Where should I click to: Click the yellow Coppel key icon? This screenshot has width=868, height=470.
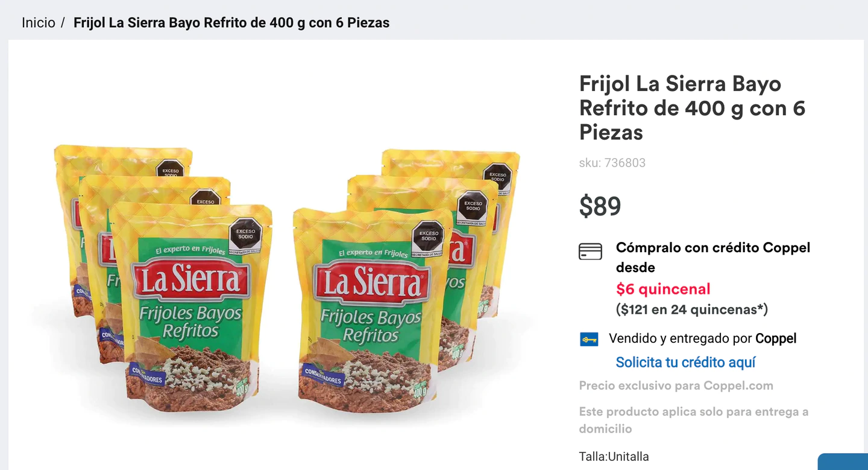pyautogui.click(x=588, y=338)
